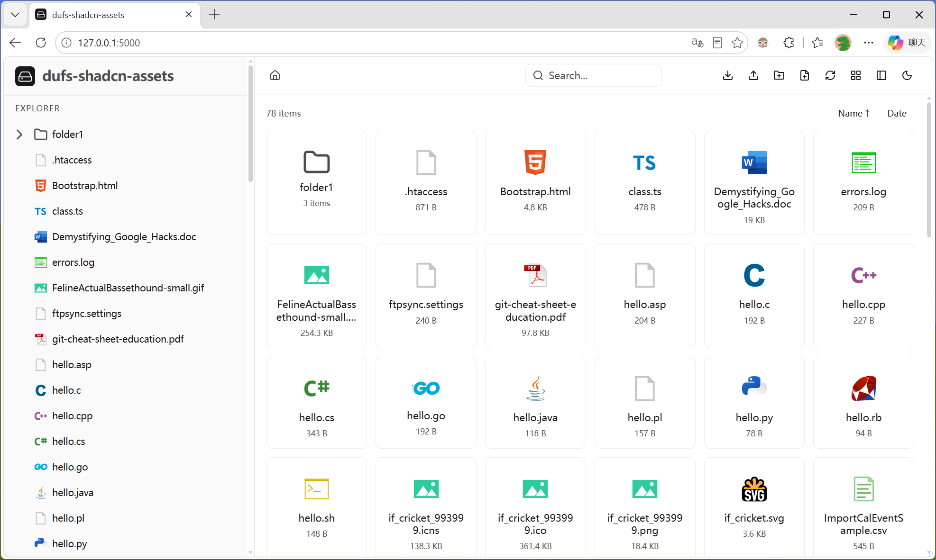936x560 pixels.
Task: Click the dufs-shadcn-assets logo icon
Action: point(25,76)
